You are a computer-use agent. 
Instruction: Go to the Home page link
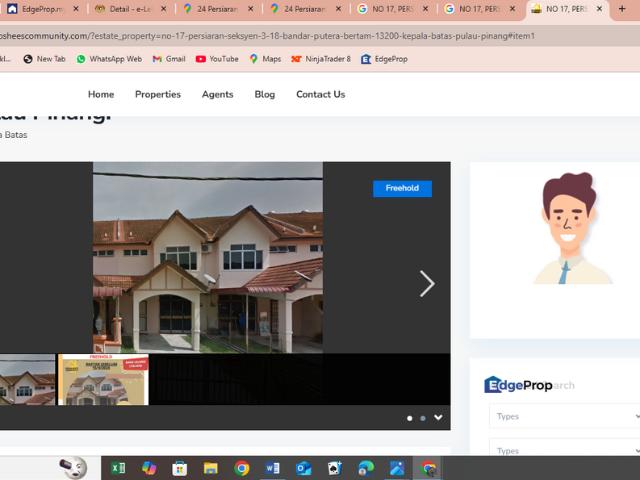tap(101, 94)
